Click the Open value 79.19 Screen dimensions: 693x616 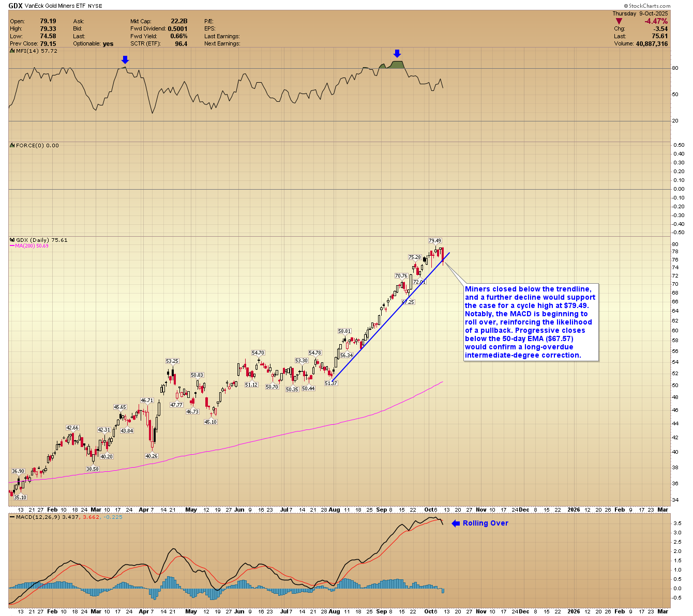(48, 21)
